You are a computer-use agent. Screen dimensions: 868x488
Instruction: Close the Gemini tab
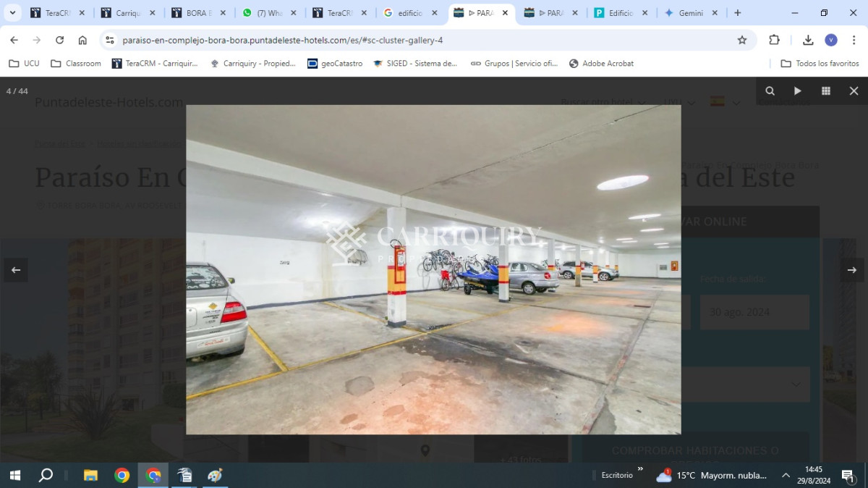pyautogui.click(x=715, y=13)
